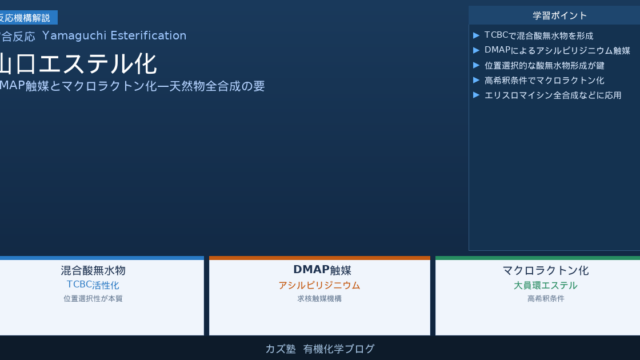The width and height of the screenshot is (640, 360).
Task: Click arrow marker beside 位置選択的な酸無水物形成が鍵
Action: pyautogui.click(x=476, y=65)
